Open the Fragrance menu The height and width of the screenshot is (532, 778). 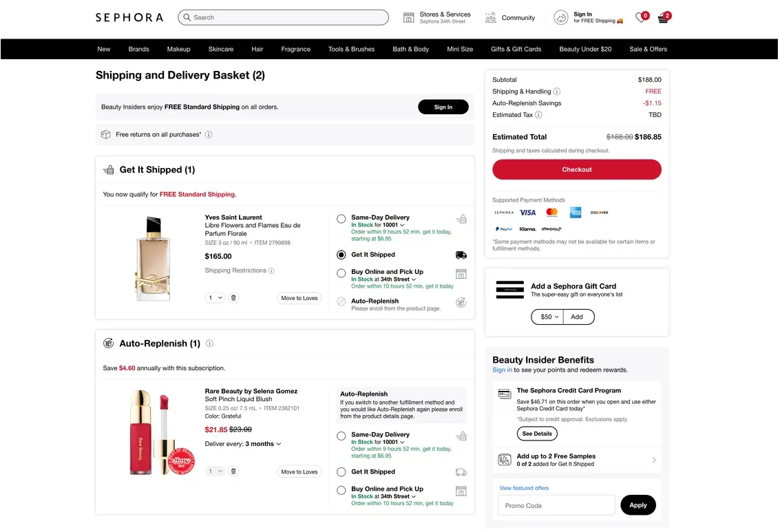296,49
